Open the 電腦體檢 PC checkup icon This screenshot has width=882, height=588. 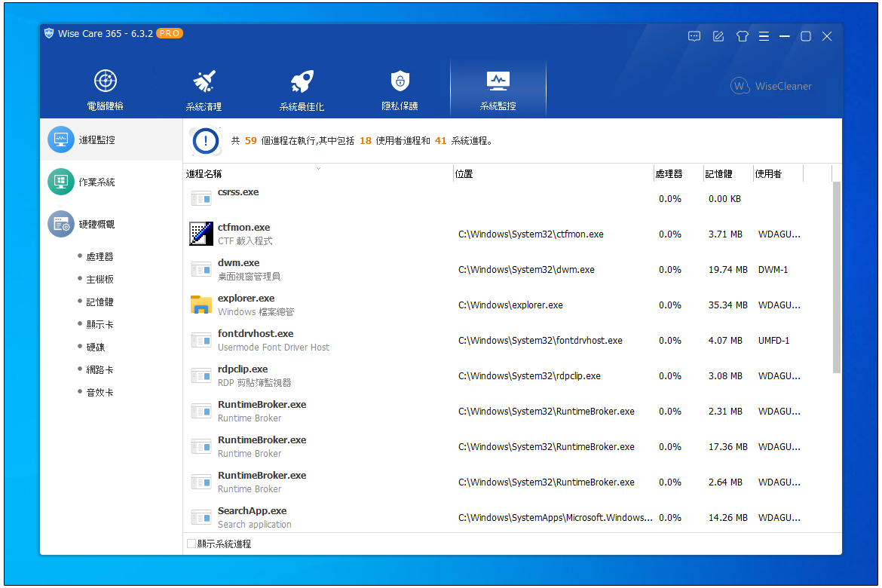106,81
